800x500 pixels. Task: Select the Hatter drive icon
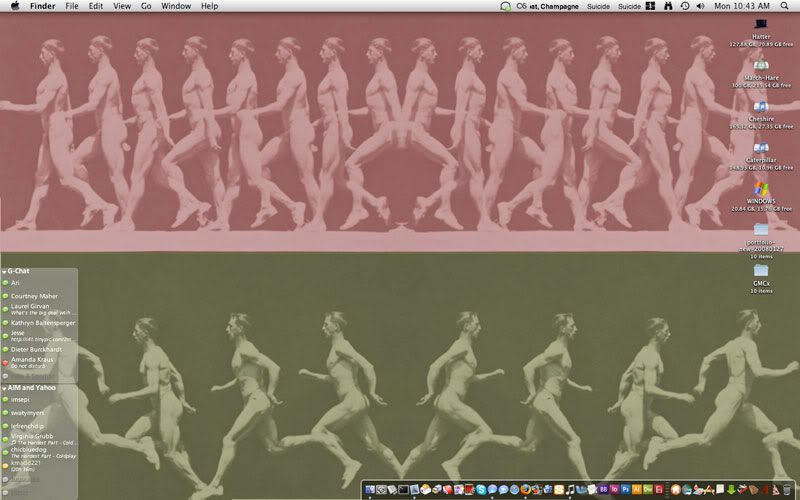(x=761, y=24)
